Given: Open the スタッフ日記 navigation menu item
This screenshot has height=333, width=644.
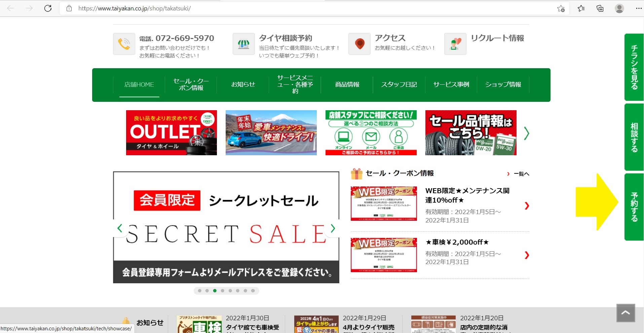Looking at the screenshot, I should [x=399, y=85].
